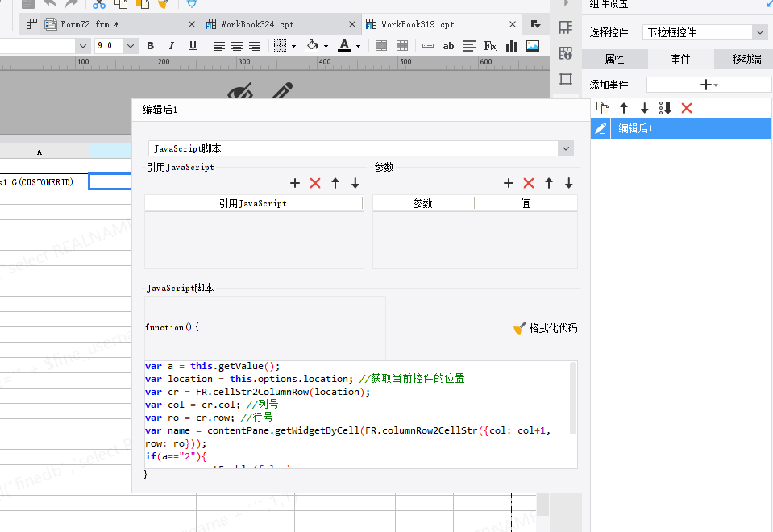Add a new parameter with the plus icon

point(509,183)
